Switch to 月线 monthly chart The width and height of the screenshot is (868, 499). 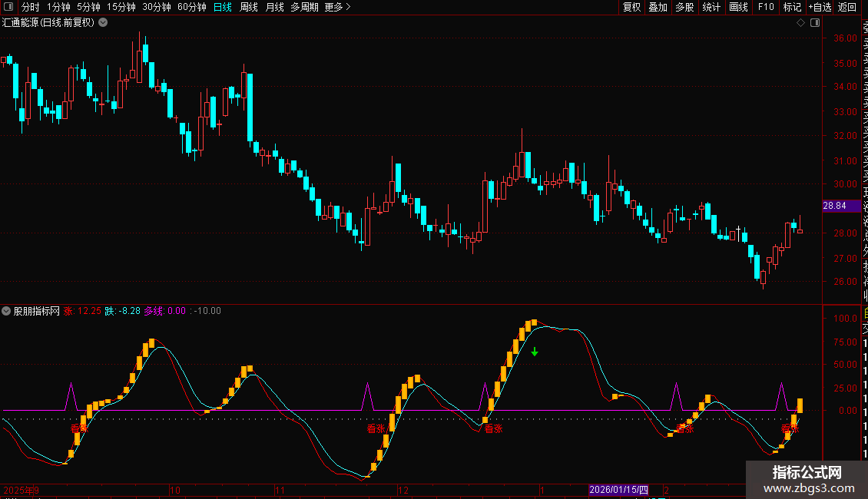point(274,7)
